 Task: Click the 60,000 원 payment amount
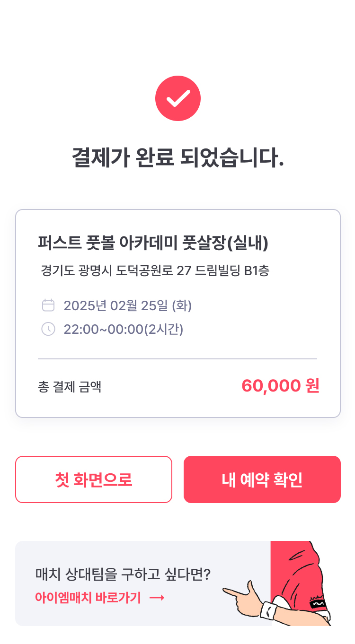[280, 386]
